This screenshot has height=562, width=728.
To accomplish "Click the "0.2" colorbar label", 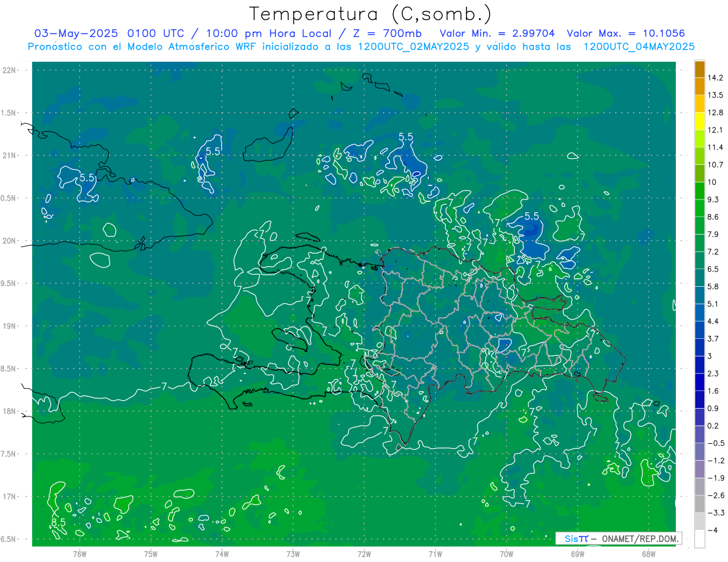I will 714,426.
